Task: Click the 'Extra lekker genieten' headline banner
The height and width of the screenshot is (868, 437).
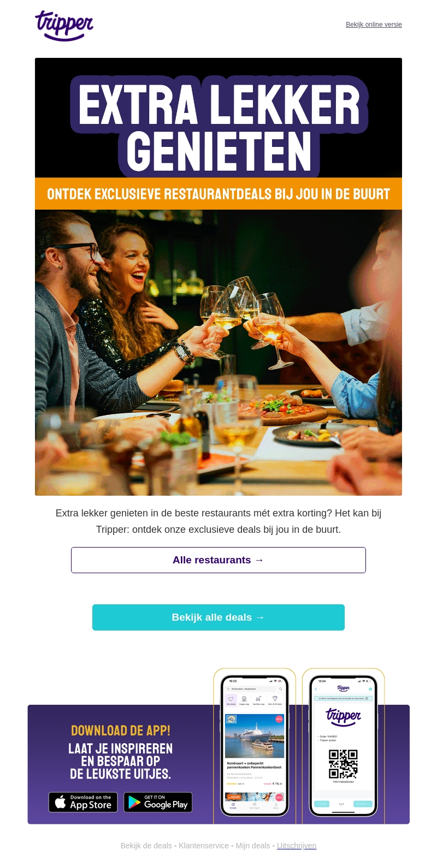Action: click(218, 127)
